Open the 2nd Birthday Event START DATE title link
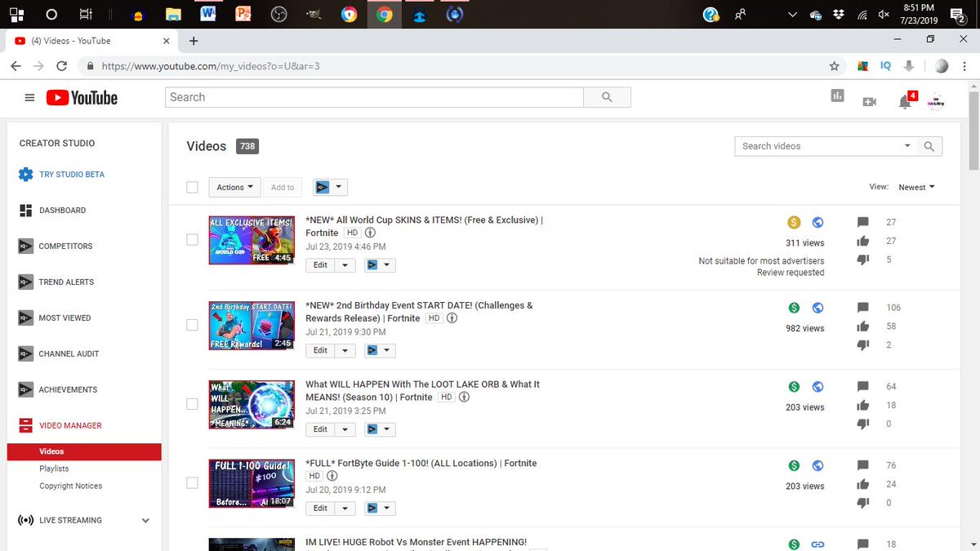 [x=419, y=312]
